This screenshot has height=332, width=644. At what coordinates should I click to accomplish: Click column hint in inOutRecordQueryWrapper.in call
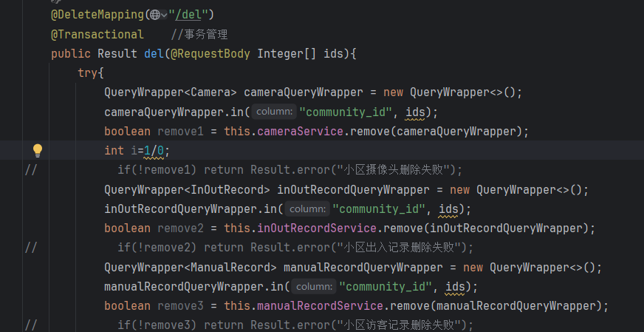[307, 209]
